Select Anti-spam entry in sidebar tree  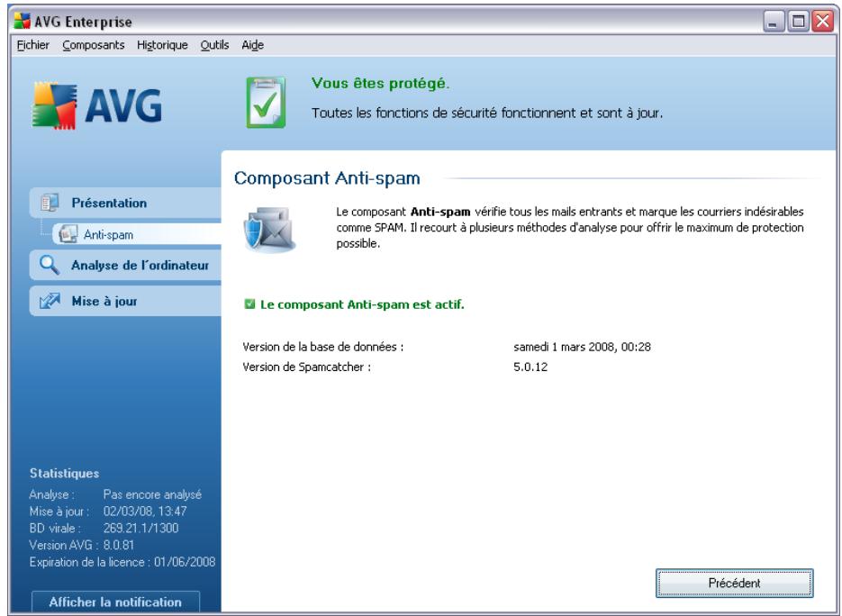click(x=136, y=235)
